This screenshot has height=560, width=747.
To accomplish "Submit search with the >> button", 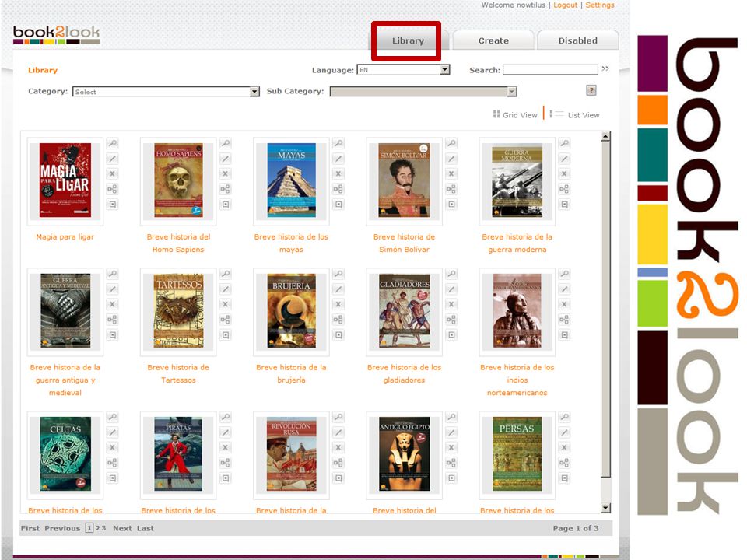I will pyautogui.click(x=605, y=69).
